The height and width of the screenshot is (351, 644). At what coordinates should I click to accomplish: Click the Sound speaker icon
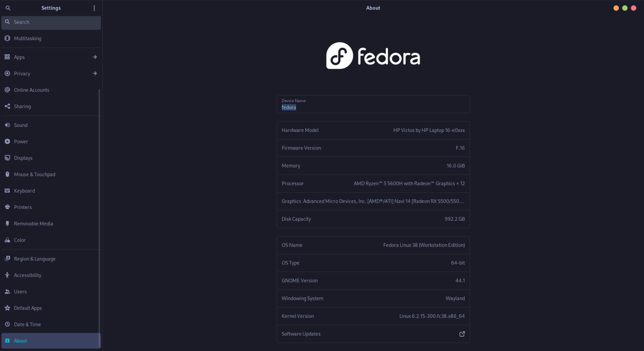click(7, 125)
